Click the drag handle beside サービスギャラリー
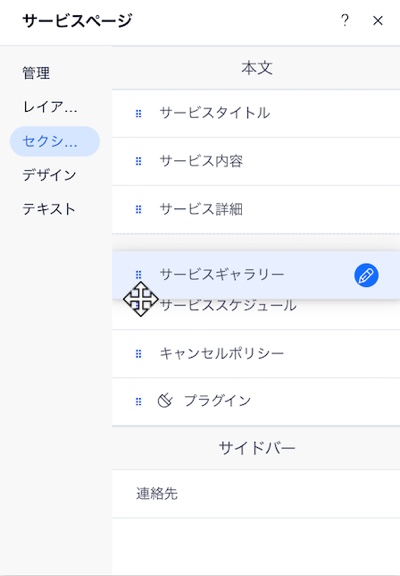Viewport: 400px width, 576px height. coord(138,274)
